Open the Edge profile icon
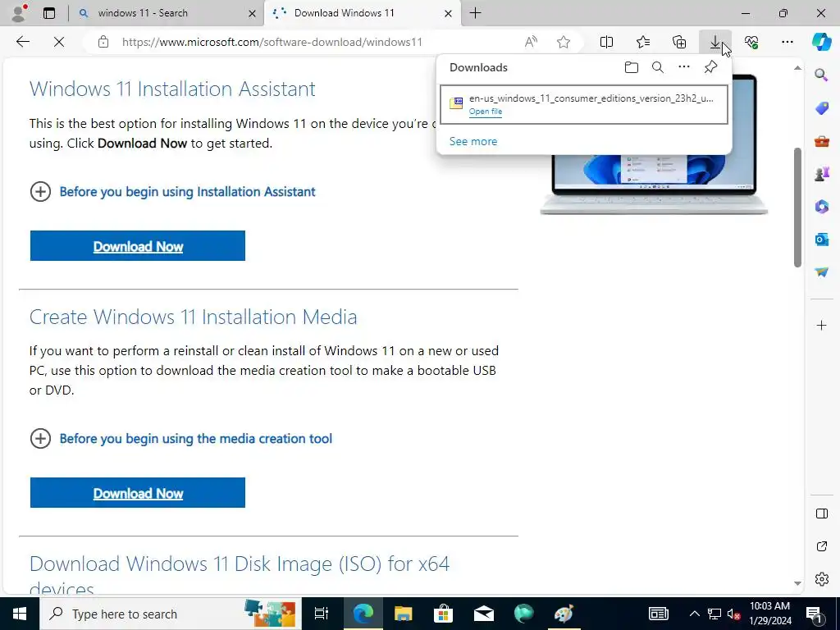840x630 pixels. tap(19, 13)
